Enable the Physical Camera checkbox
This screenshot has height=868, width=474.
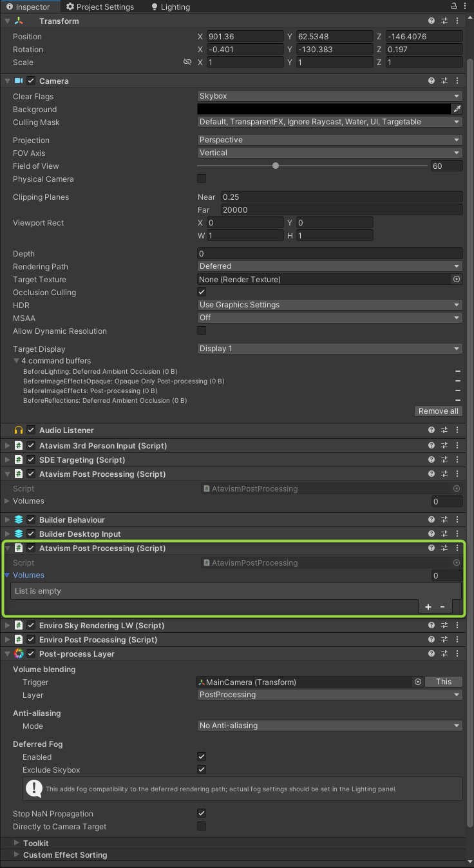pyautogui.click(x=202, y=178)
